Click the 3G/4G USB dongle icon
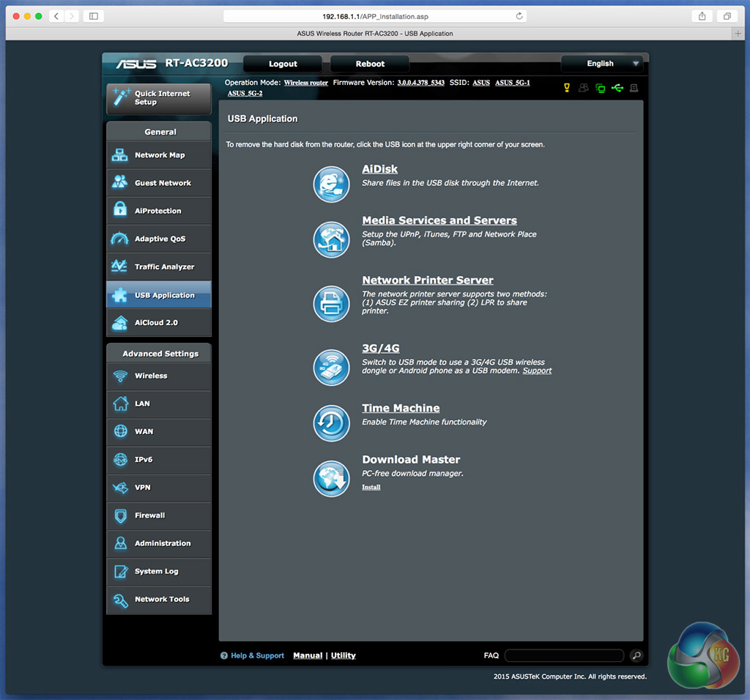This screenshot has width=750, height=700. pos(331,368)
